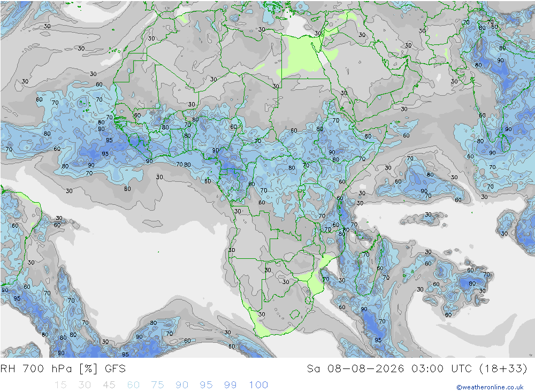The height and width of the screenshot is (392, 535).
Task: Click legend value 30
Action: (x=85, y=385)
